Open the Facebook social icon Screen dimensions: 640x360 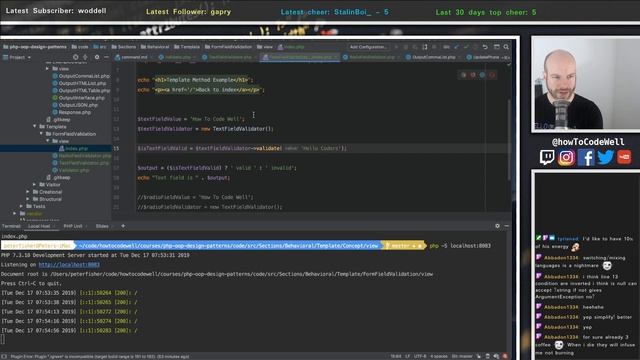click(586, 157)
